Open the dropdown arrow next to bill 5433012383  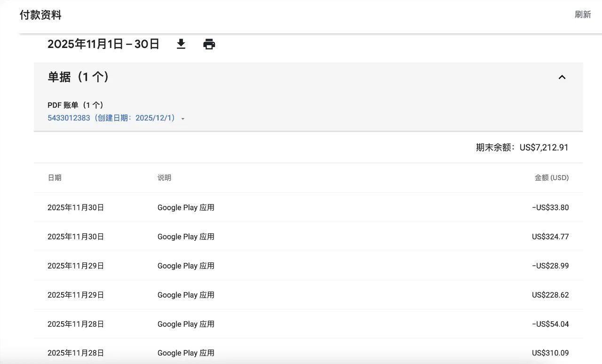coord(183,119)
